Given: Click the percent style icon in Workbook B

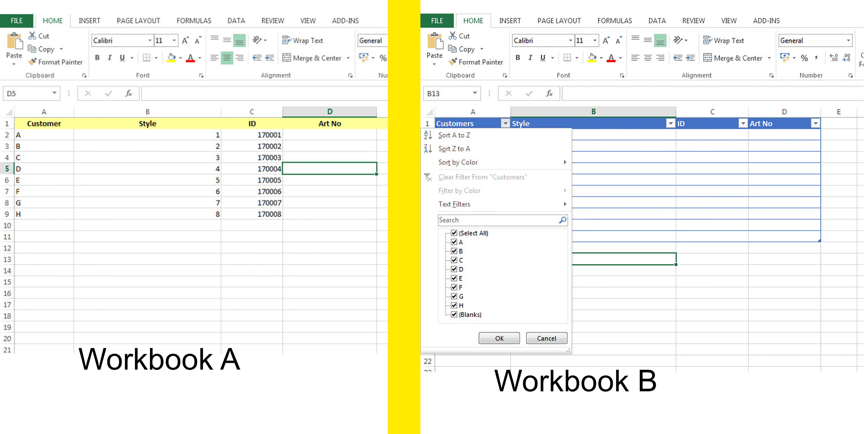Looking at the screenshot, I should click(804, 58).
